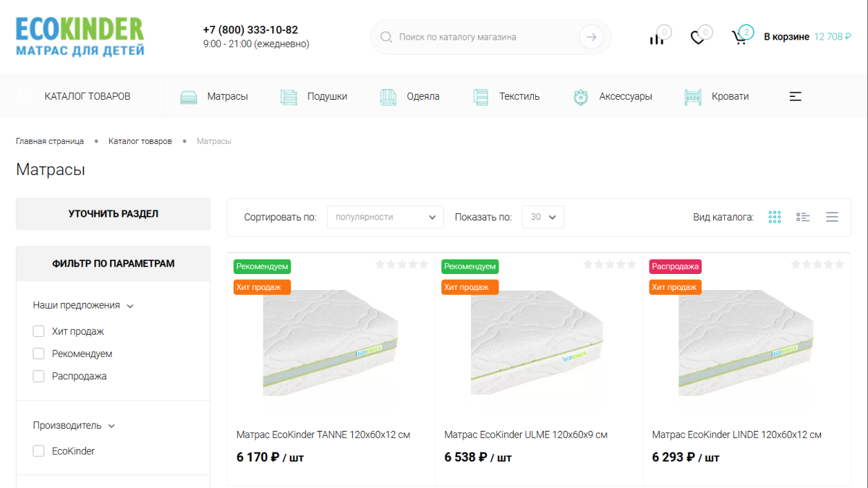The width and height of the screenshot is (868, 488).
Task: Open the sort by 'популярности' dropdown
Action: 386,217
